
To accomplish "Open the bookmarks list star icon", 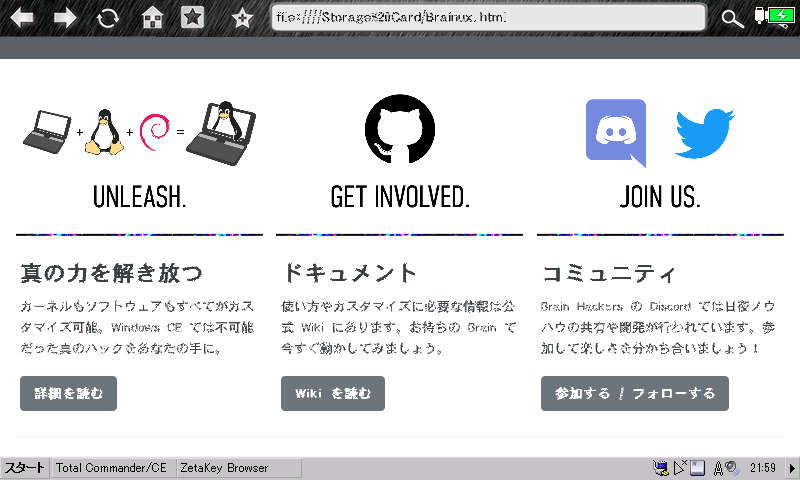I will coord(192,18).
